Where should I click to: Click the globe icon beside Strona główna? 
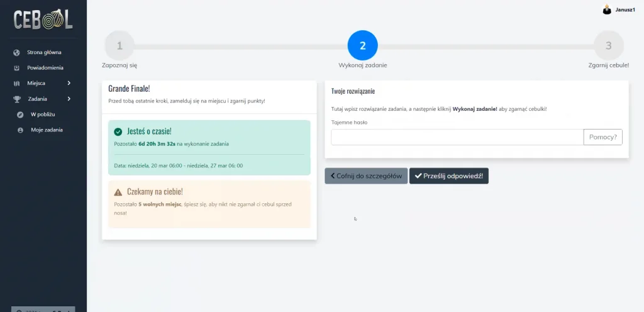tap(16, 53)
